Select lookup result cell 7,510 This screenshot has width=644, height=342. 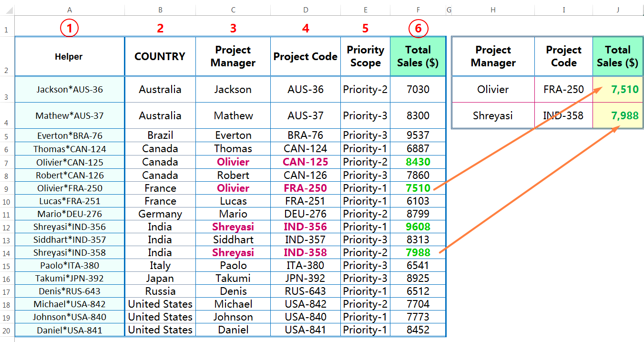coord(618,89)
